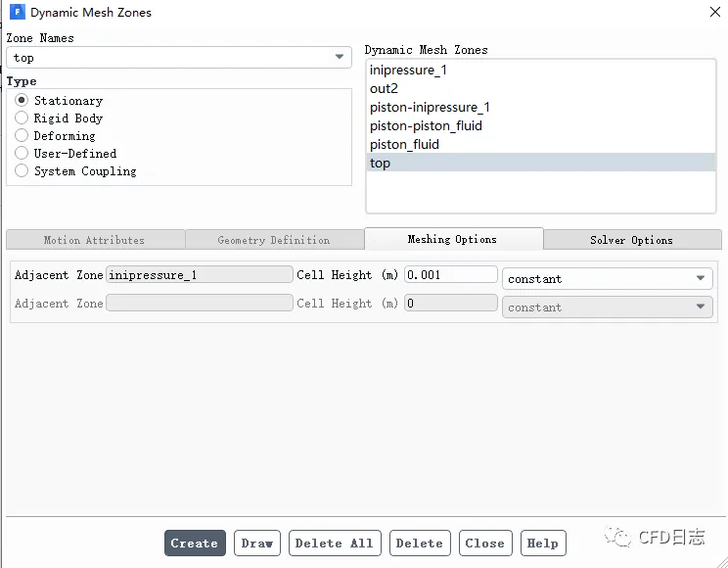This screenshot has width=728, height=568.
Task: Select piston_fluid in the zones list
Action: (x=404, y=145)
